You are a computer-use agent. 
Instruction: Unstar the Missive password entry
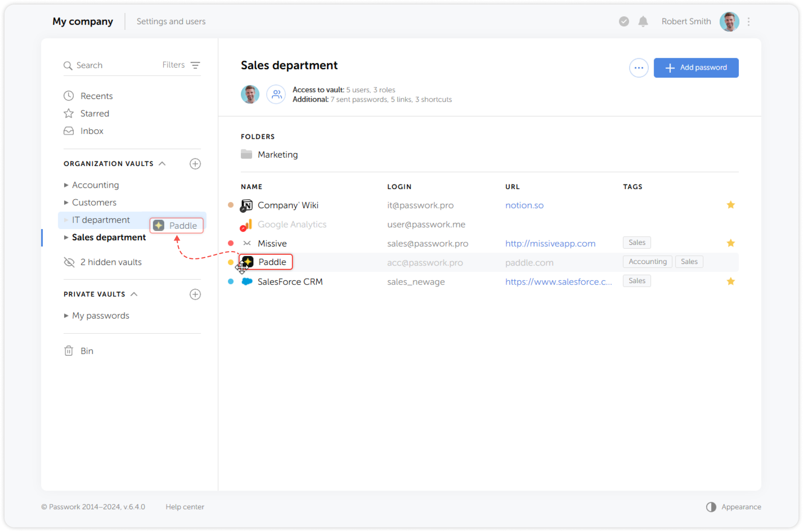(731, 243)
